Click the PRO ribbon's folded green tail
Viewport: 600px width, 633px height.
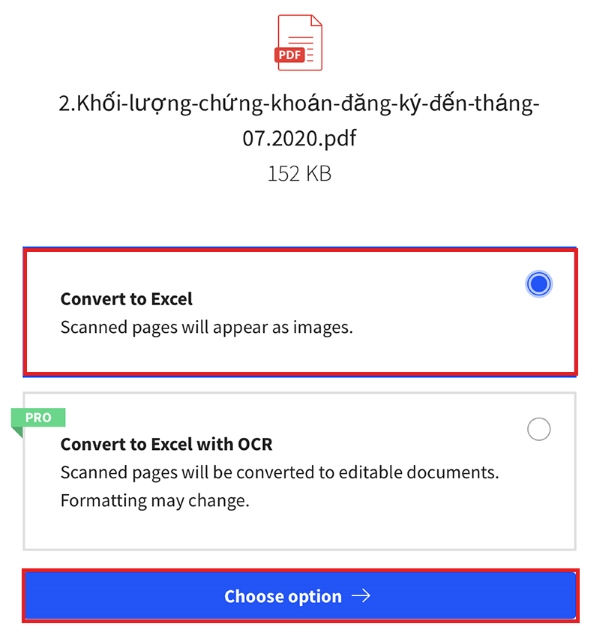pyautogui.click(x=17, y=432)
